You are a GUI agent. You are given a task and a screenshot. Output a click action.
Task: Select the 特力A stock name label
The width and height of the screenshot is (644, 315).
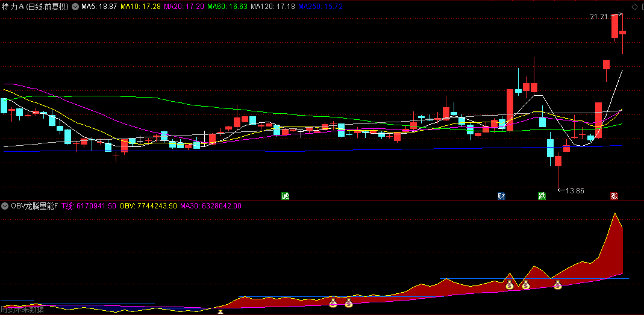13,7
